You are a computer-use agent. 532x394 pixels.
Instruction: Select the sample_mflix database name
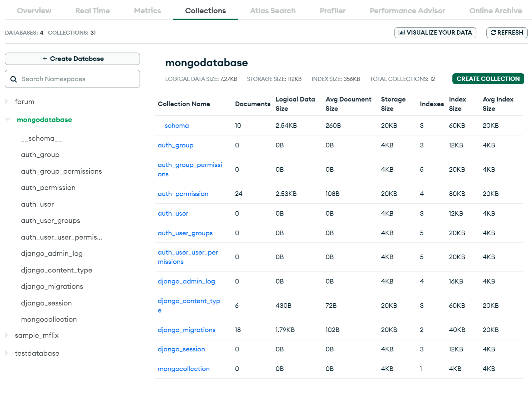point(37,335)
